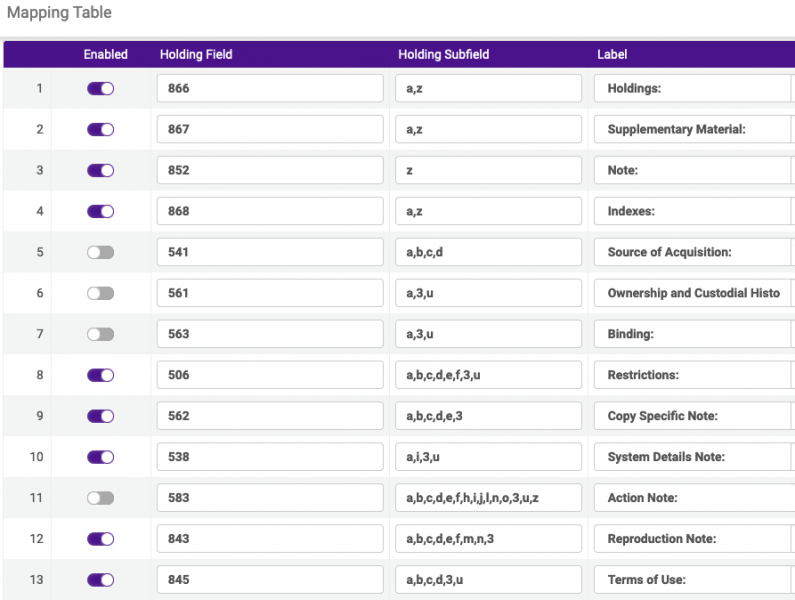Enable the Action Note row toggle

coord(100,498)
